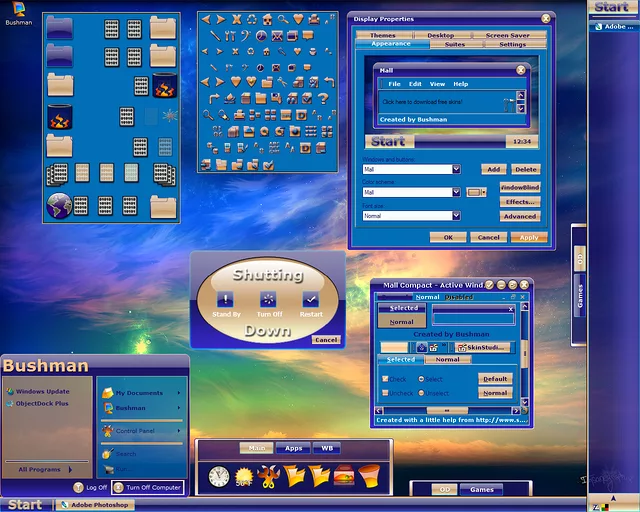Image resolution: width=640 pixels, height=512 pixels.
Task: Click the Start button on the bottom taskbar
Action: click(x=25, y=504)
